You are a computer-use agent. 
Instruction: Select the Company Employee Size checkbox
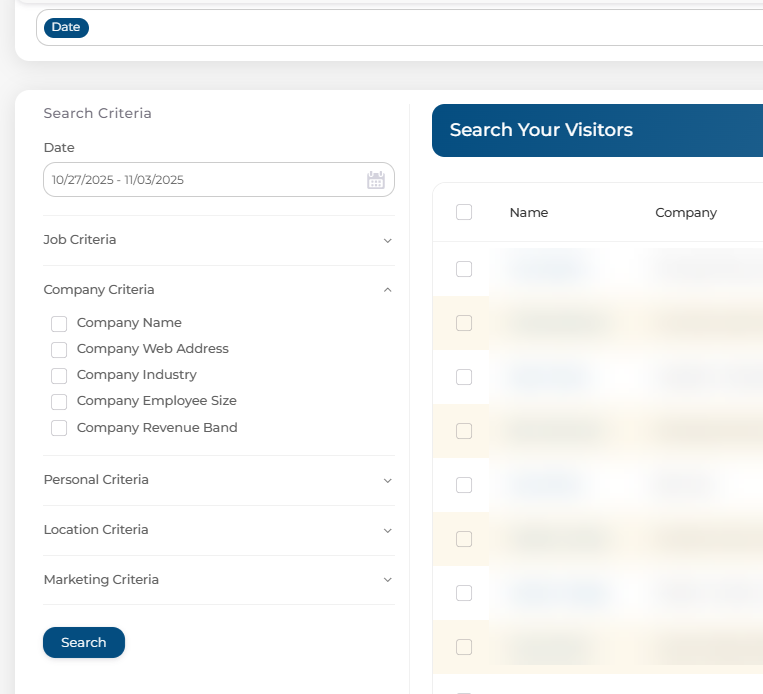(x=59, y=402)
